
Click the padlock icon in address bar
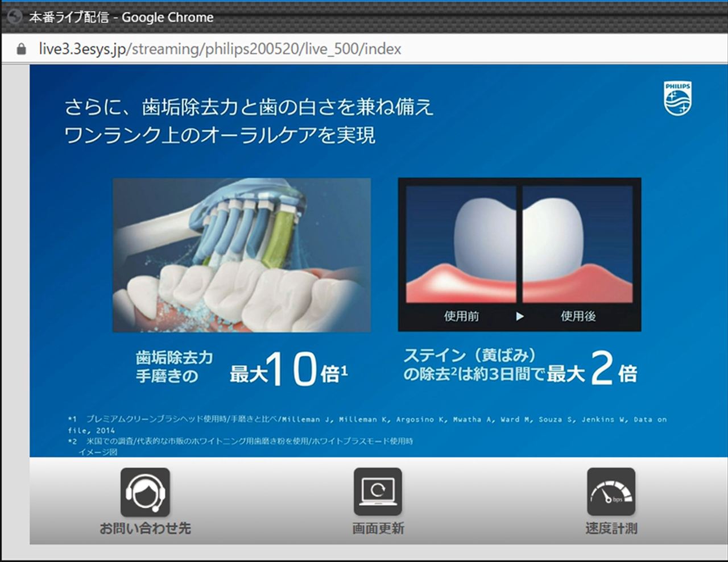[22, 49]
